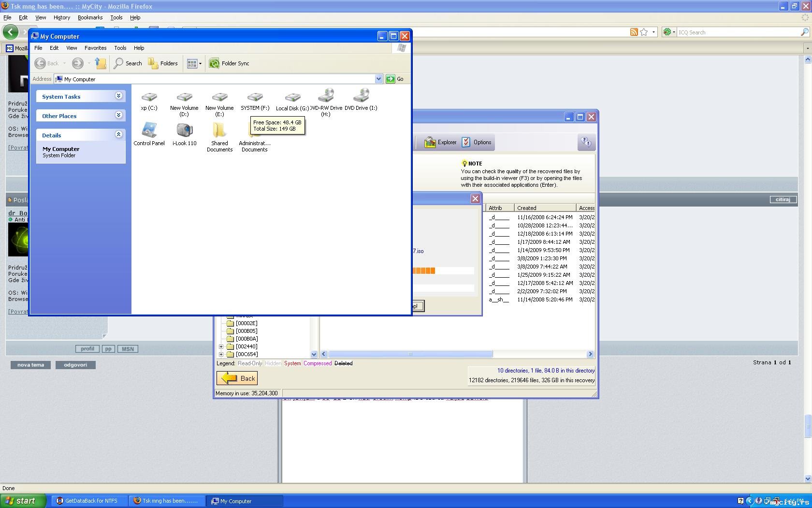The image size is (812, 508).
Task: Click the Explorer button in GetDataBack
Action: [440, 142]
